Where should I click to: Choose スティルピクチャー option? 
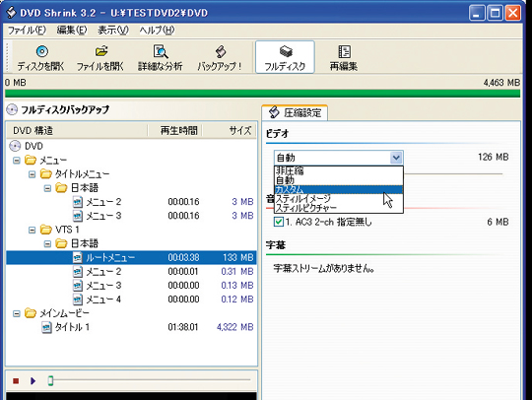coord(339,208)
